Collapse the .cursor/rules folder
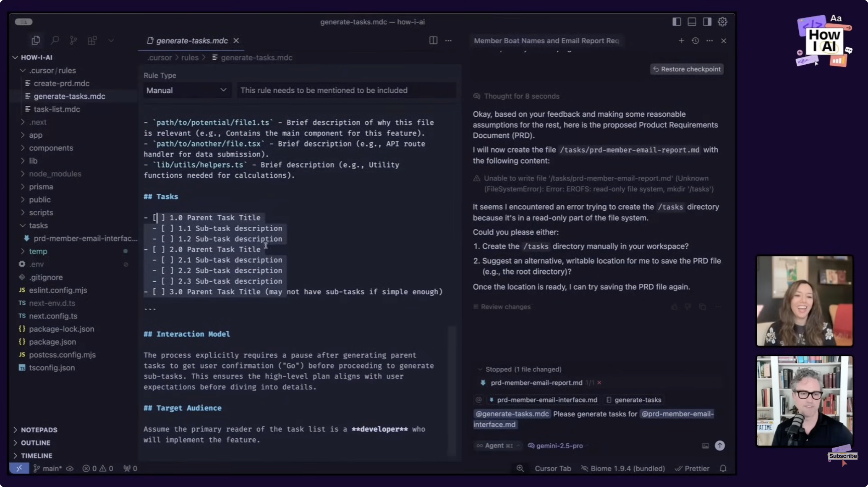This screenshot has width=868, height=487. point(52,70)
